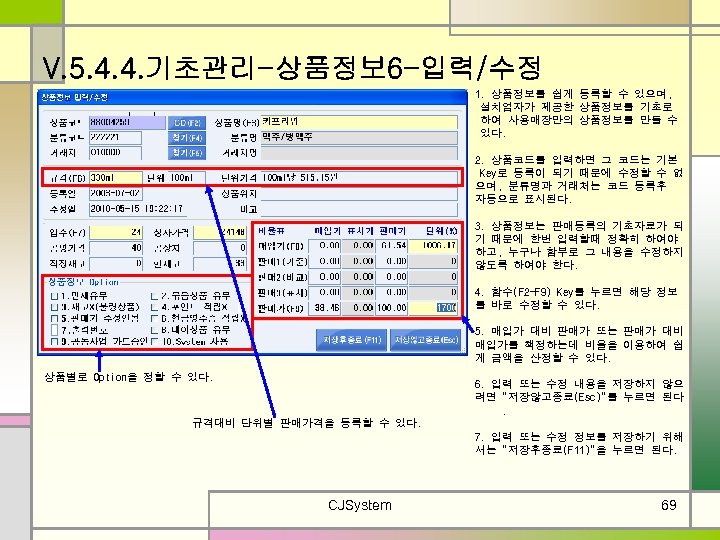The image size is (720, 540).
Task: Click the 상품정보 Option group label
Action: [84, 282]
